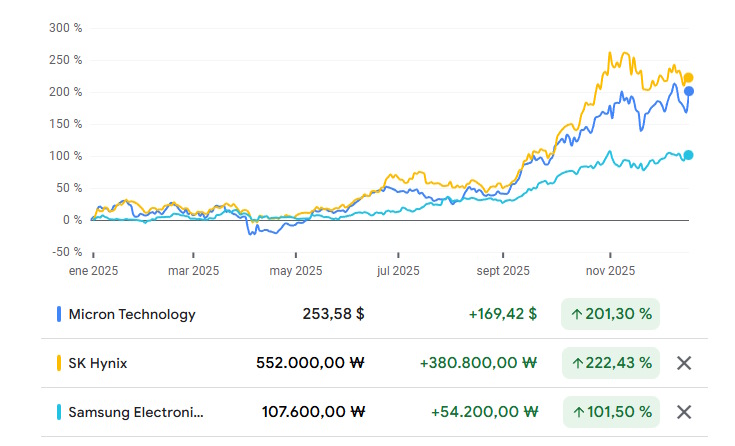Click the up arrow in Samsung's 101,50 % badge
This screenshot has height=446, width=735.
point(577,412)
